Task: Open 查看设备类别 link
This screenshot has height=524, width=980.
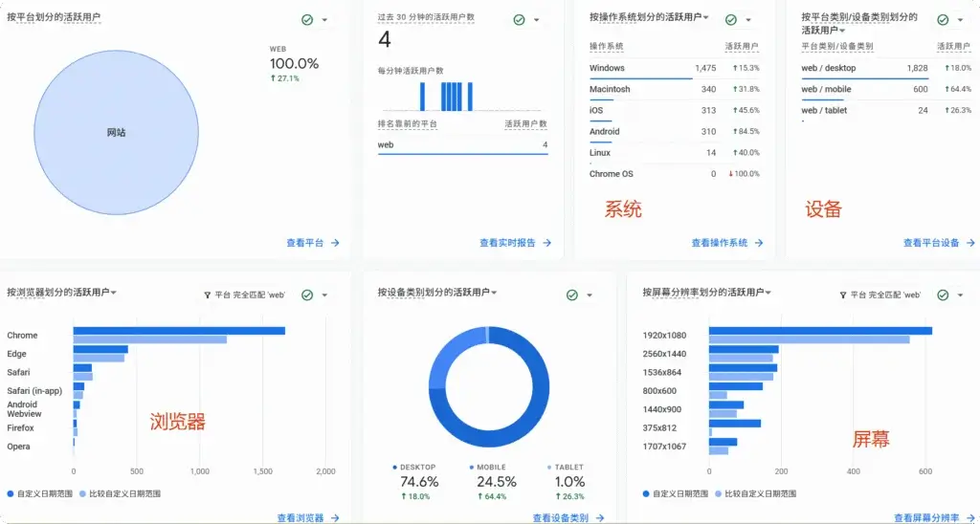Action: click(568, 517)
